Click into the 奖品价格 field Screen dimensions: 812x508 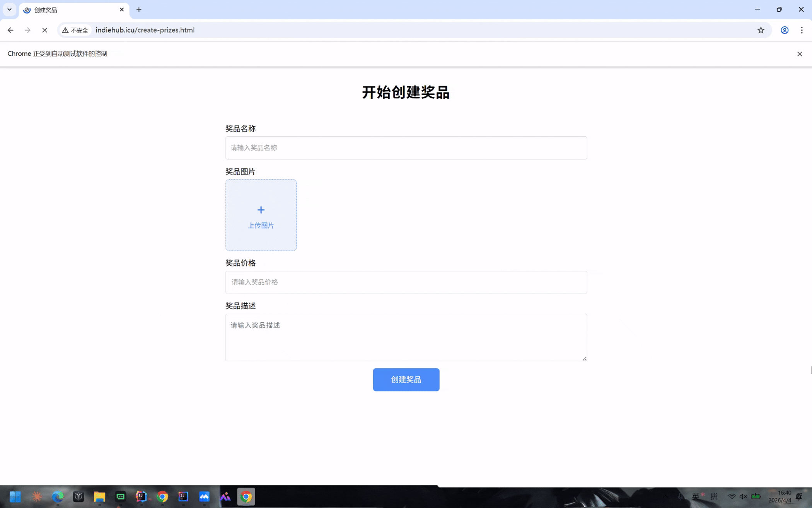tap(406, 282)
